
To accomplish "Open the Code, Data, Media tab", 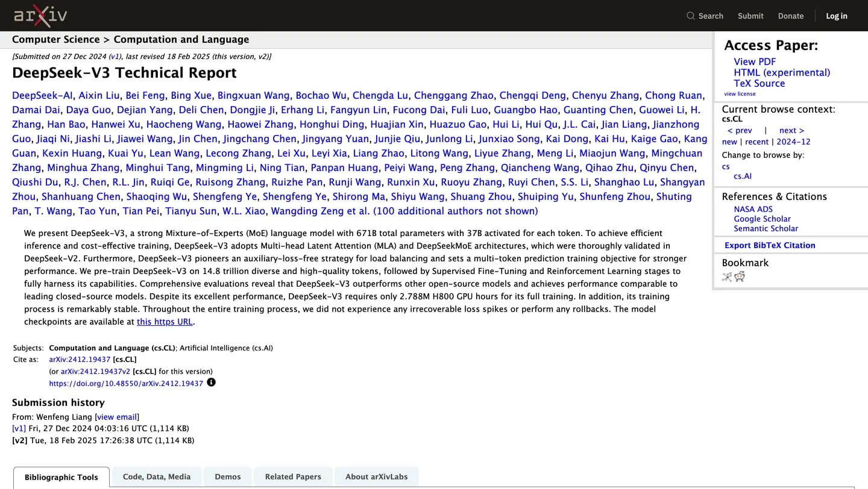I will pyautogui.click(x=157, y=476).
